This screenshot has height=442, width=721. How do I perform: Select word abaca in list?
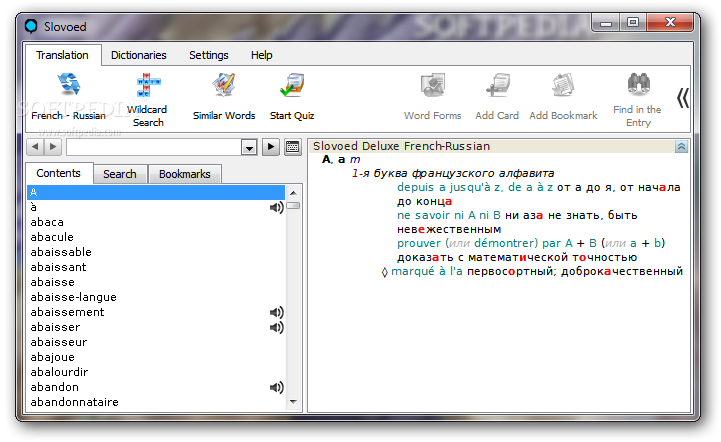tap(156, 222)
